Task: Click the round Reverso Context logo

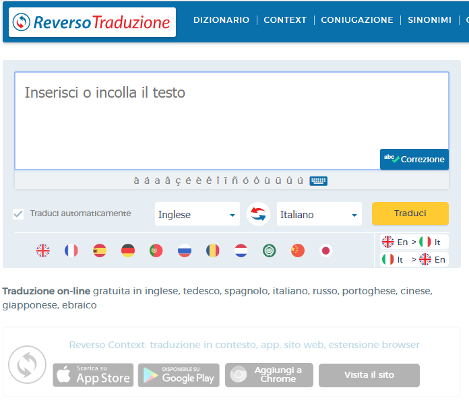Action: (x=27, y=365)
